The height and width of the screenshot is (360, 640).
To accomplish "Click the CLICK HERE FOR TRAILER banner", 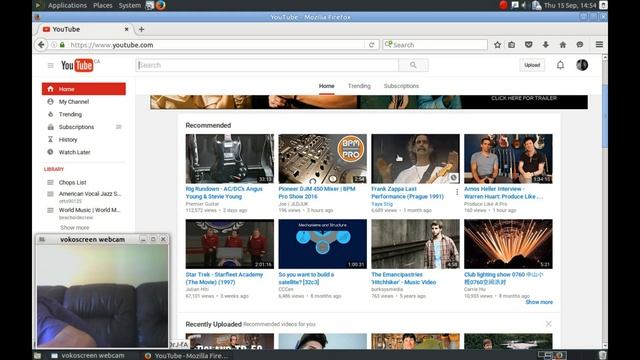I will point(369,102).
